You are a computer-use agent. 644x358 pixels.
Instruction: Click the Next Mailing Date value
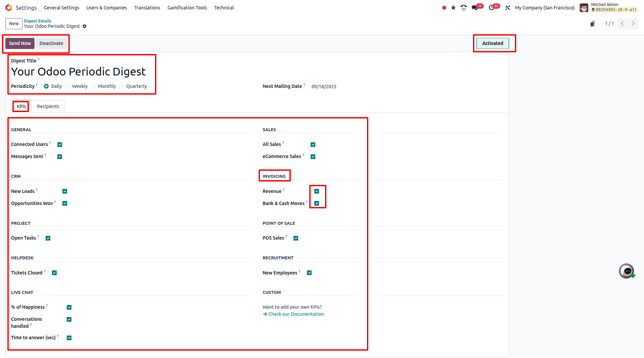coord(324,87)
